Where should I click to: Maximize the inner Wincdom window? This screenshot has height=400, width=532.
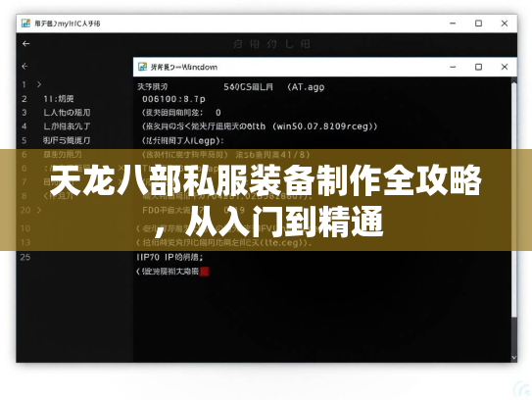pos(478,67)
